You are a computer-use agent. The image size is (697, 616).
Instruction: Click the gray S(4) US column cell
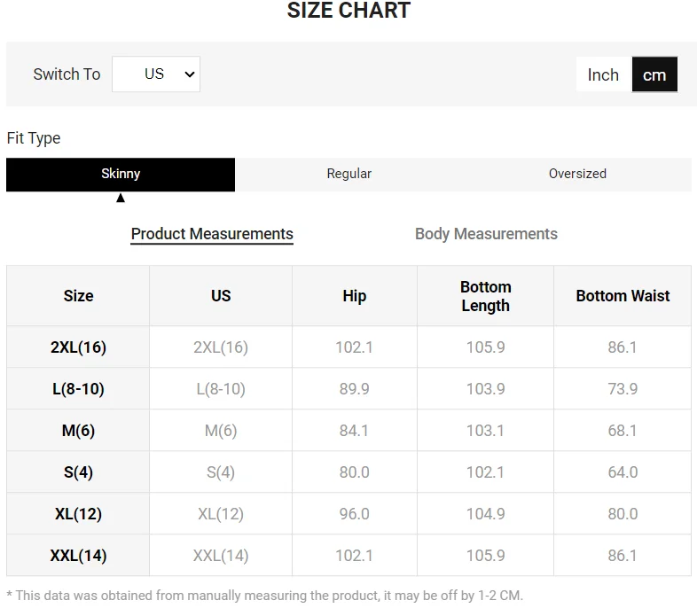pyautogui.click(x=221, y=472)
